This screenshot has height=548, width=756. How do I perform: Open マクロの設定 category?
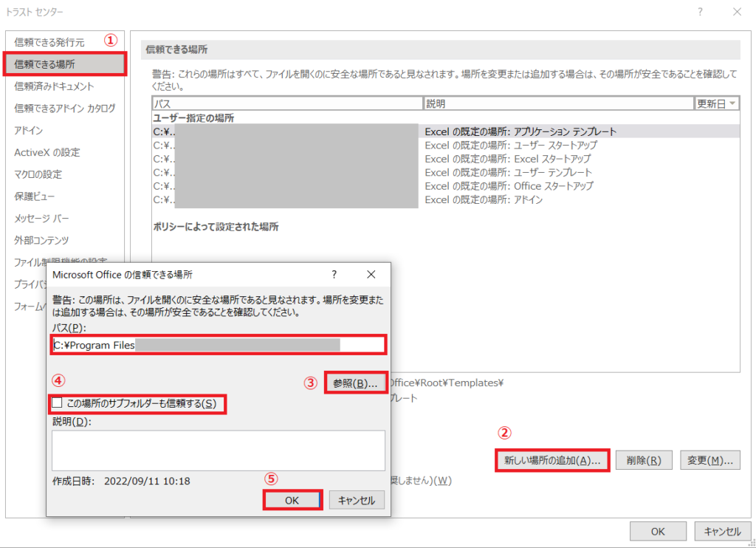38,175
